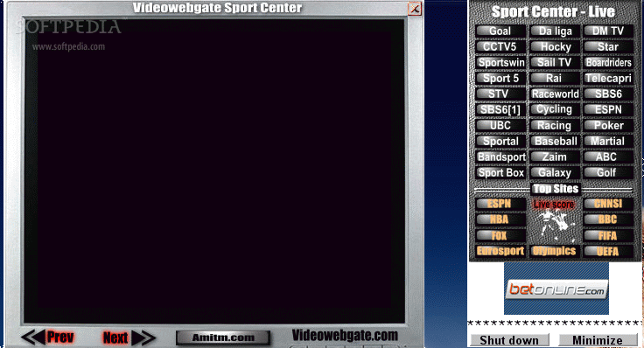This screenshot has height=348, width=644.
Task: Visit the Videowebgate.com link
Action: 345,336
